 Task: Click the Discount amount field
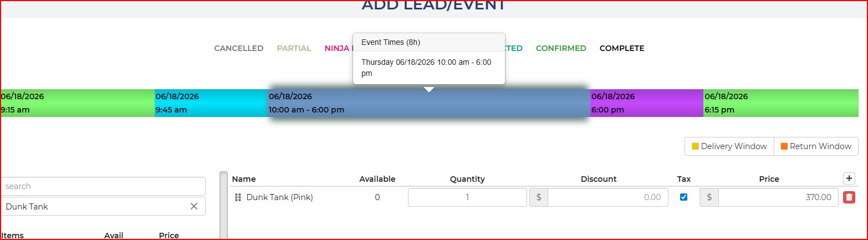click(607, 197)
